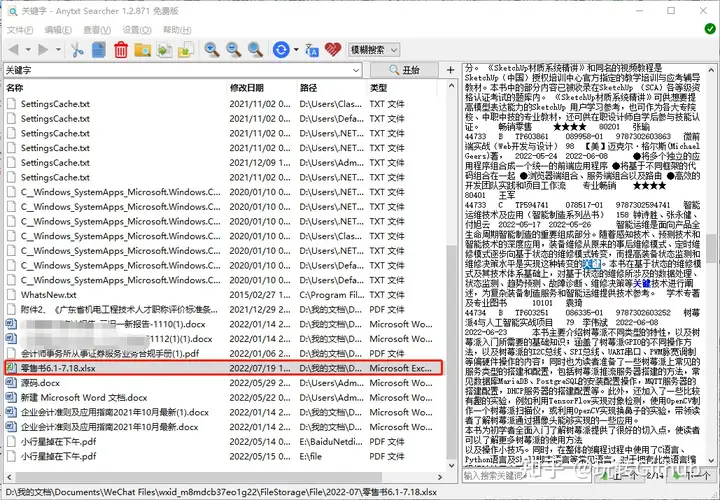
Task: Open dropdown arrow beside refresh icon
Action: click(x=296, y=50)
